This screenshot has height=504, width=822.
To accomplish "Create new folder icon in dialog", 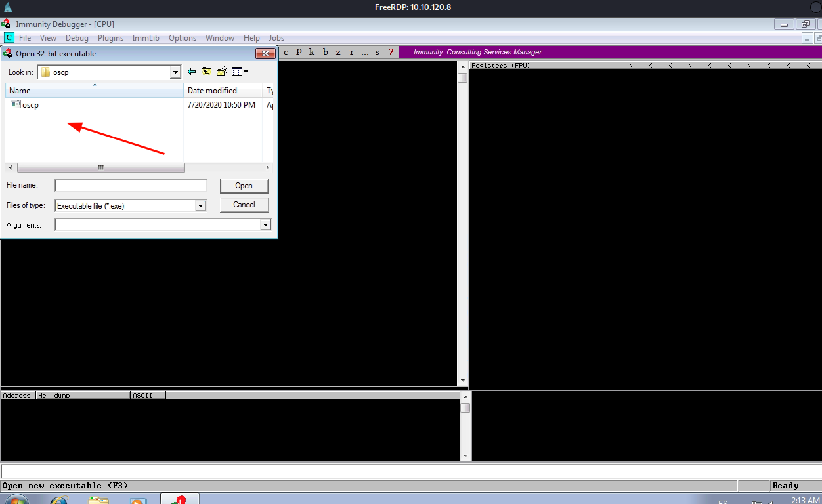I will click(222, 72).
